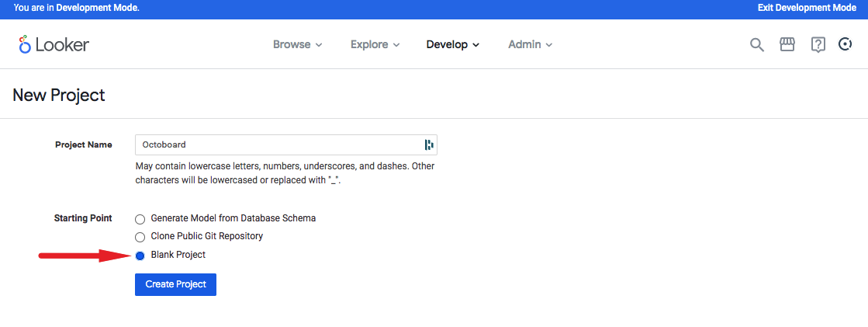Focus the Project Name input field

click(x=286, y=144)
